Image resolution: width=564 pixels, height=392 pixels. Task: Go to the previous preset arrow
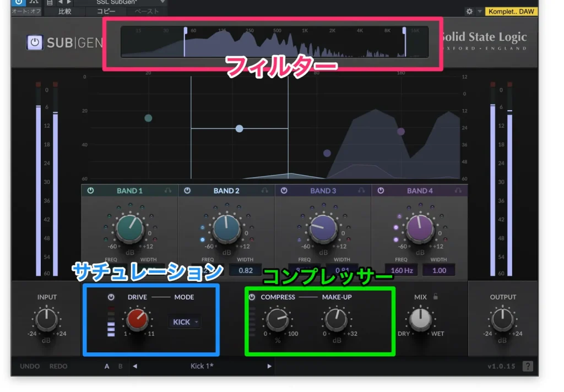click(x=135, y=366)
